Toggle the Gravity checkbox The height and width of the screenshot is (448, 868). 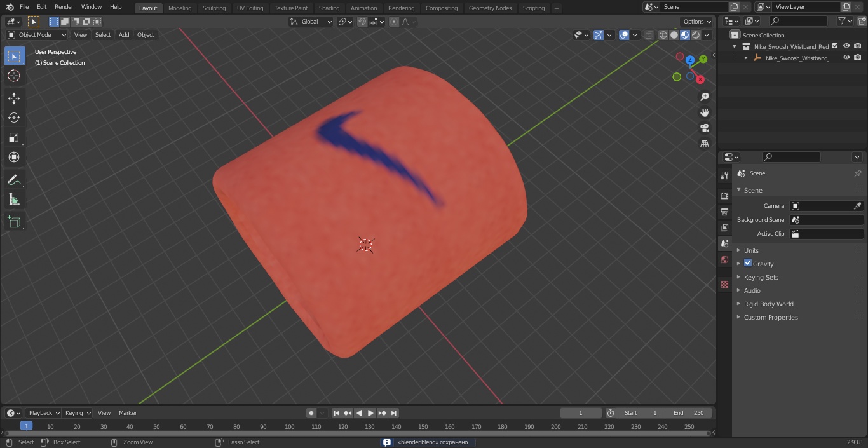click(748, 263)
